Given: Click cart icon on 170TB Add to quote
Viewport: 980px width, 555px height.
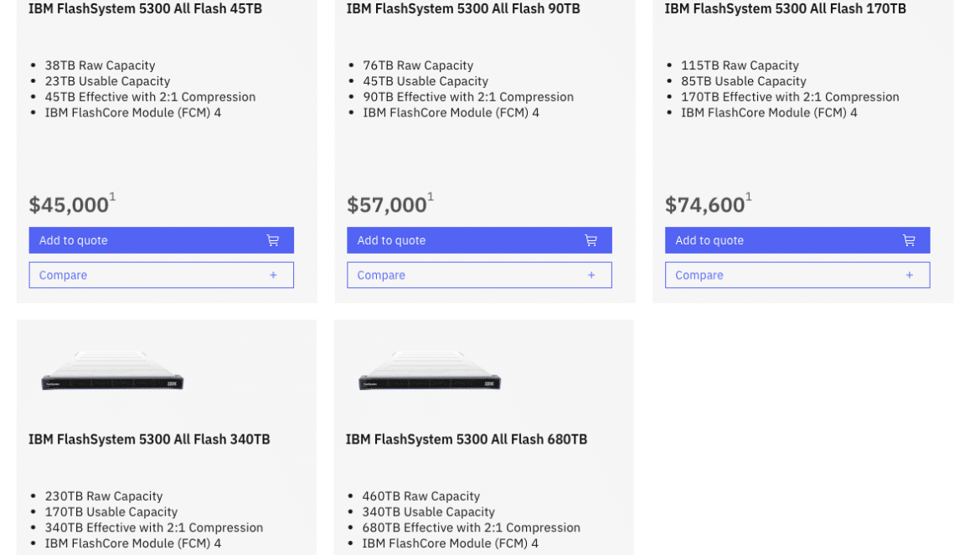Looking at the screenshot, I should (x=909, y=240).
